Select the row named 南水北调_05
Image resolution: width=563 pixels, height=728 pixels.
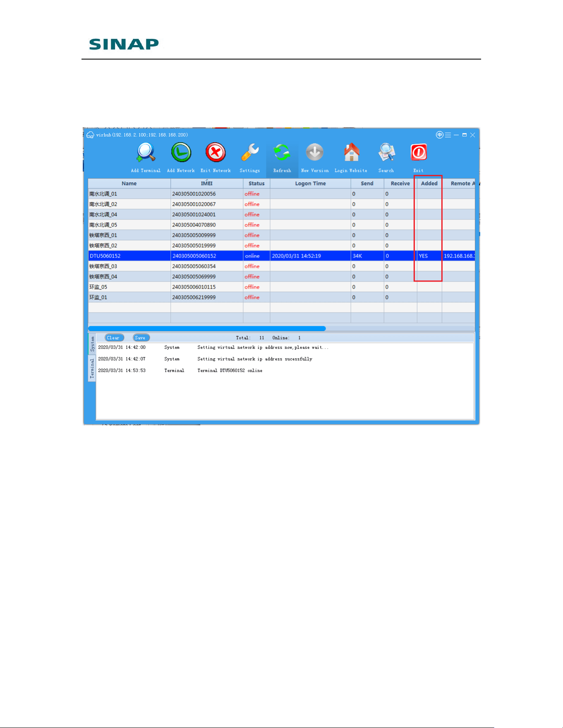point(281,225)
